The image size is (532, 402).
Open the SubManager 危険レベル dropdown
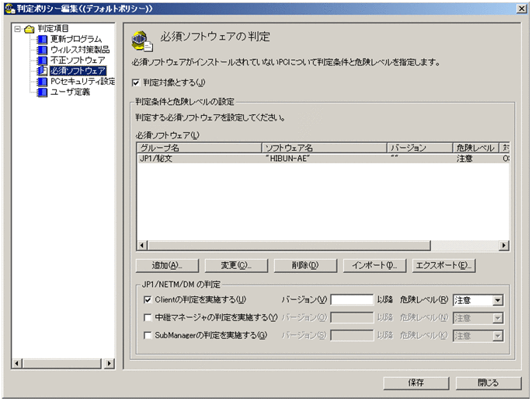(497, 336)
